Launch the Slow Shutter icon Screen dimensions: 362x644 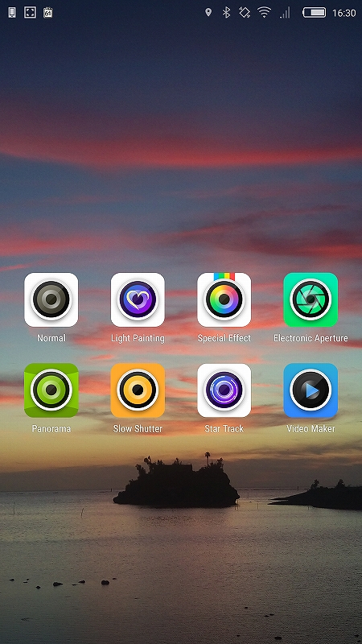tap(138, 390)
